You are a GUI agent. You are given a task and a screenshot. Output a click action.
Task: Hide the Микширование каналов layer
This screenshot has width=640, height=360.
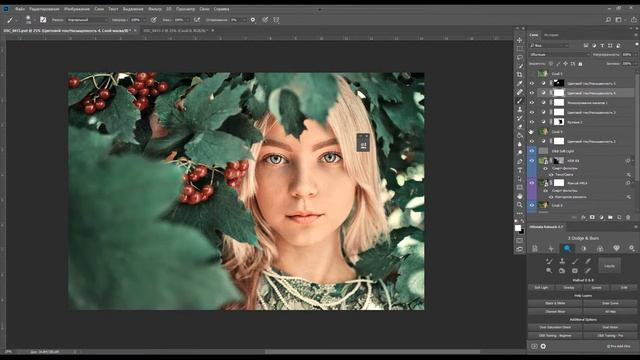coord(532,102)
